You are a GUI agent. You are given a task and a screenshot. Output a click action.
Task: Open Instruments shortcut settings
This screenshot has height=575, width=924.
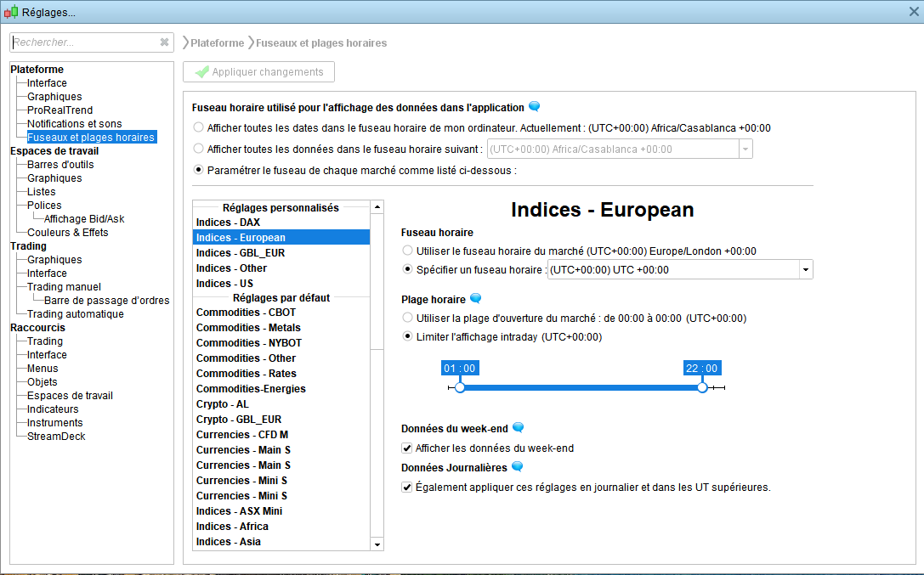coord(54,423)
